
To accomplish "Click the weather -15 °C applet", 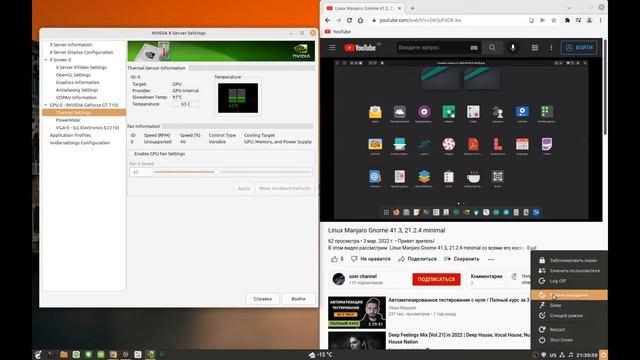I will [x=320, y=355].
